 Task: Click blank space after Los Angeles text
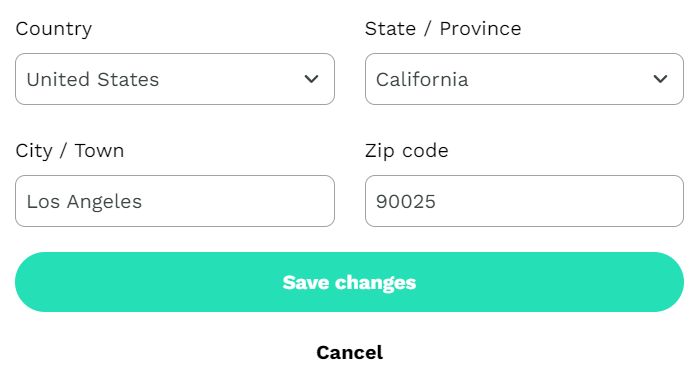pos(236,201)
